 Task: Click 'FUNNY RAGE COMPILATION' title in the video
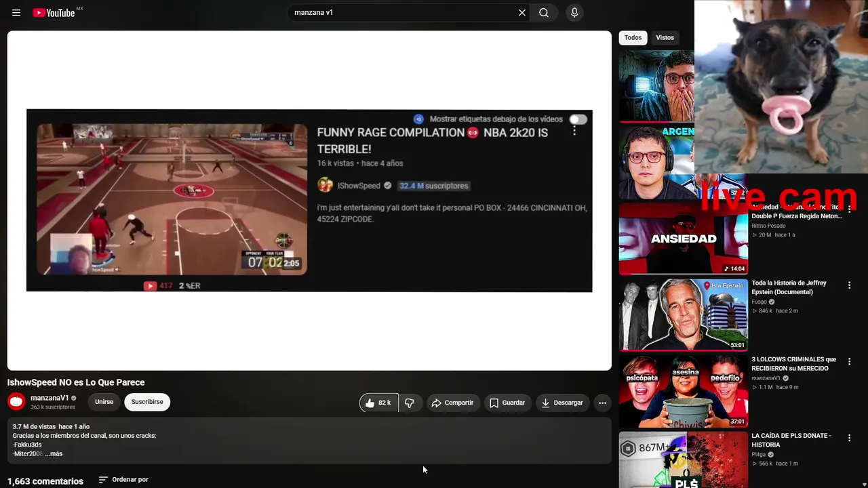(x=433, y=140)
